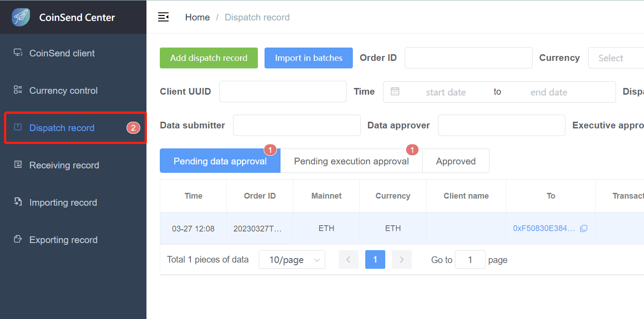Open the Currency Select dropdown

click(617, 58)
